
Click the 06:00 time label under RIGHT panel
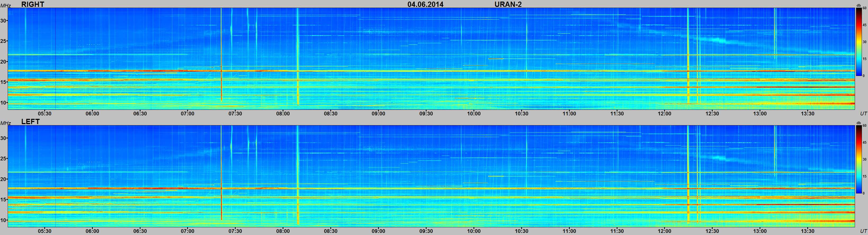(92, 114)
